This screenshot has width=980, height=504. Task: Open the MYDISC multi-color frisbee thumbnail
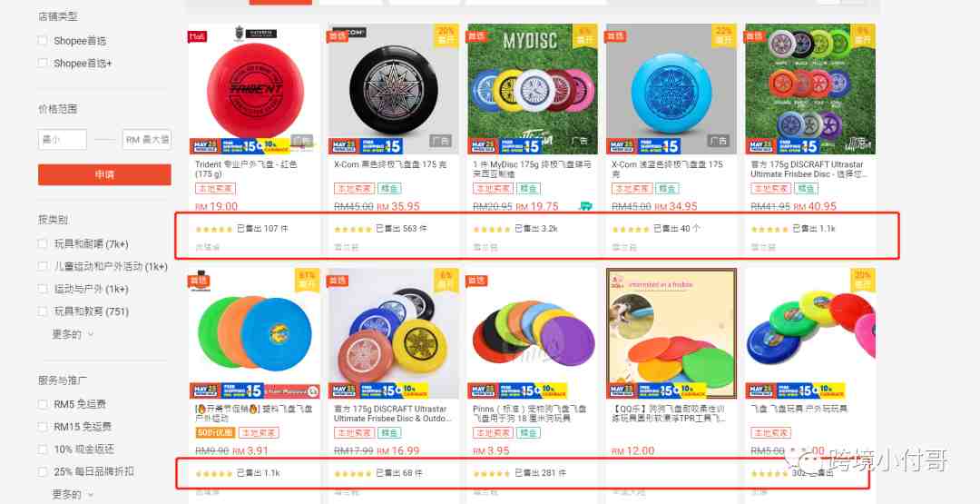tap(533, 89)
